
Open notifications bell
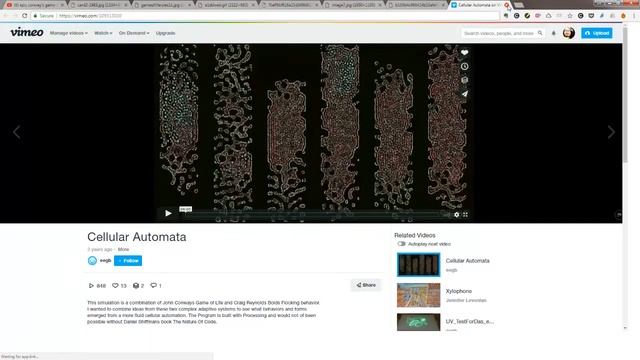click(x=553, y=33)
